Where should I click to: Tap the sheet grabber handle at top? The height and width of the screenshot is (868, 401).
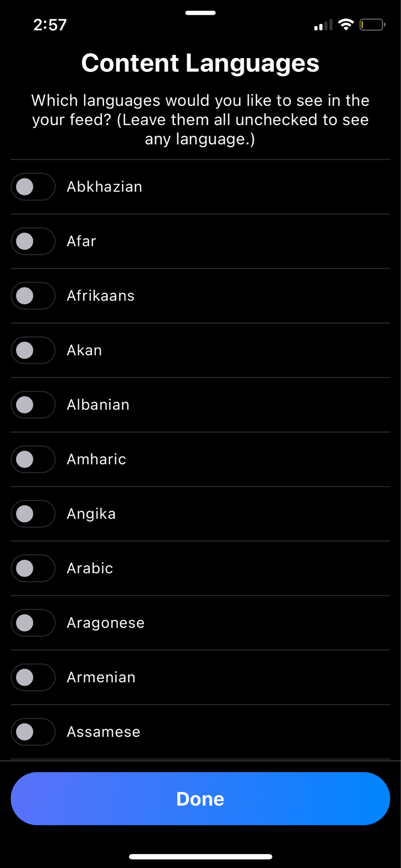coord(200,13)
